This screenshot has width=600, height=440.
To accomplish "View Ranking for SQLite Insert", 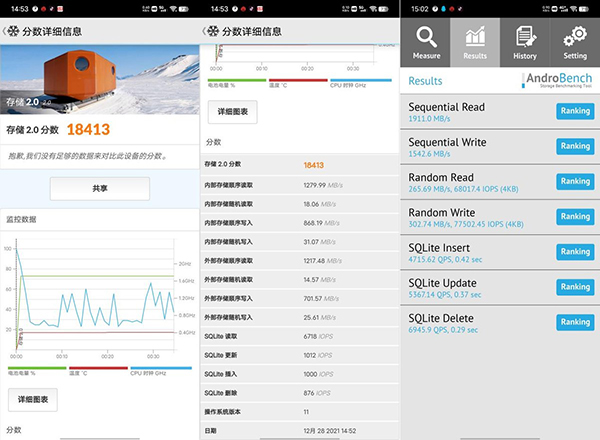I will tap(575, 252).
